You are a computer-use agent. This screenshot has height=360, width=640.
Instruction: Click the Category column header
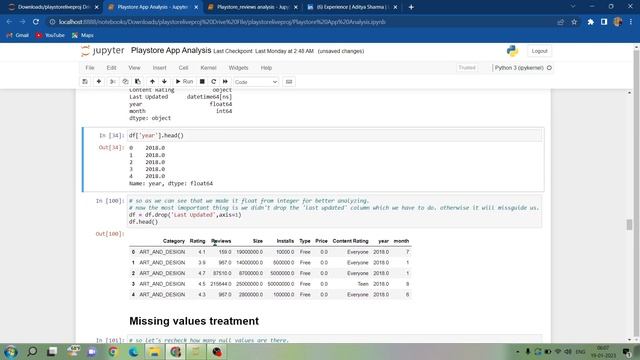click(x=173, y=241)
